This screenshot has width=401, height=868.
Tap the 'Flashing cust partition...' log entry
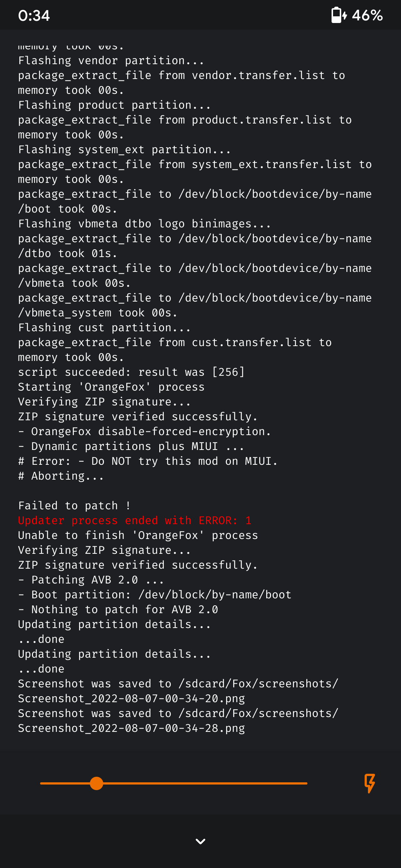(104, 328)
